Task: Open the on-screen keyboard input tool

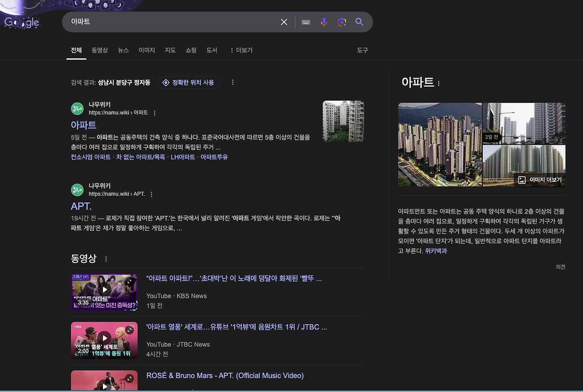Action: [306, 22]
